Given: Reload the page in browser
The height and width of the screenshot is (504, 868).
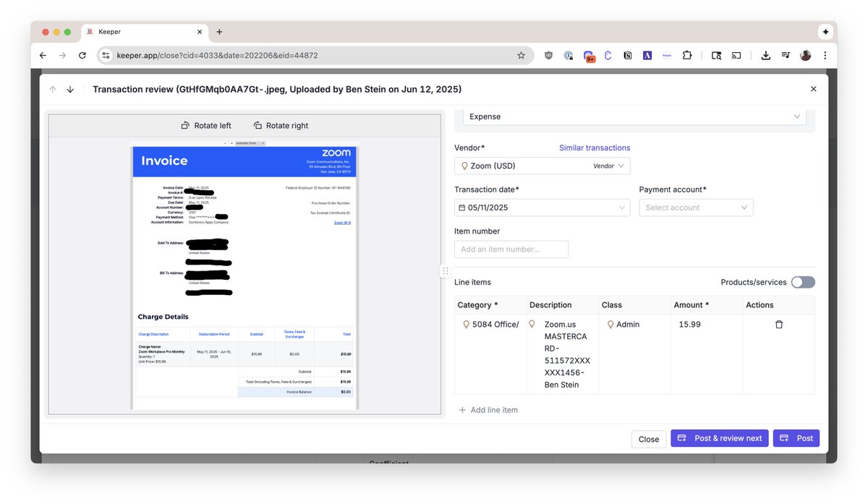Looking at the screenshot, I should 82,55.
